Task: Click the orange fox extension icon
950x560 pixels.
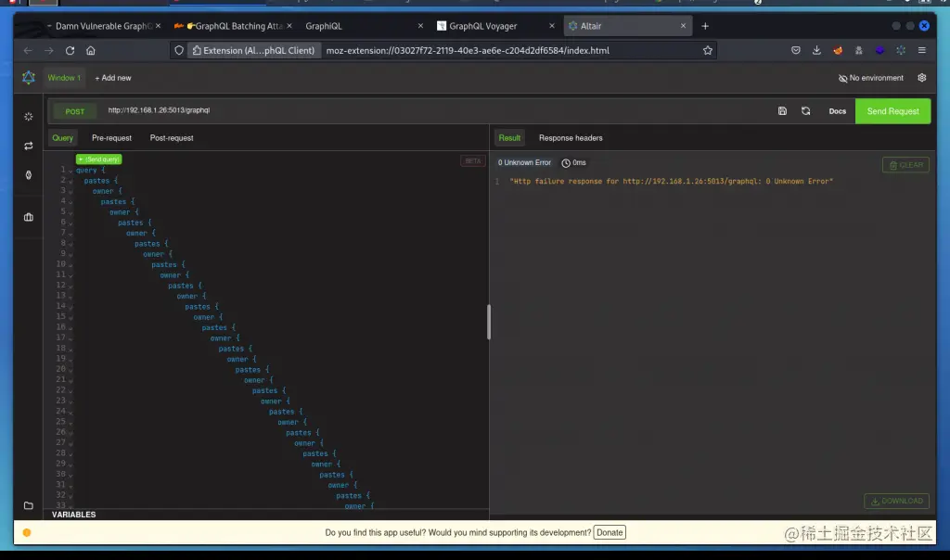Action: (x=838, y=51)
